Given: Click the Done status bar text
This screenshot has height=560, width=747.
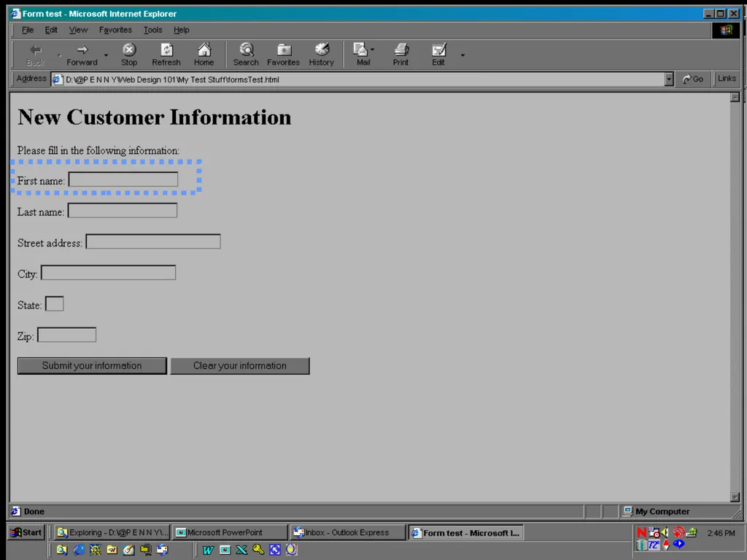Looking at the screenshot, I should click(34, 511).
